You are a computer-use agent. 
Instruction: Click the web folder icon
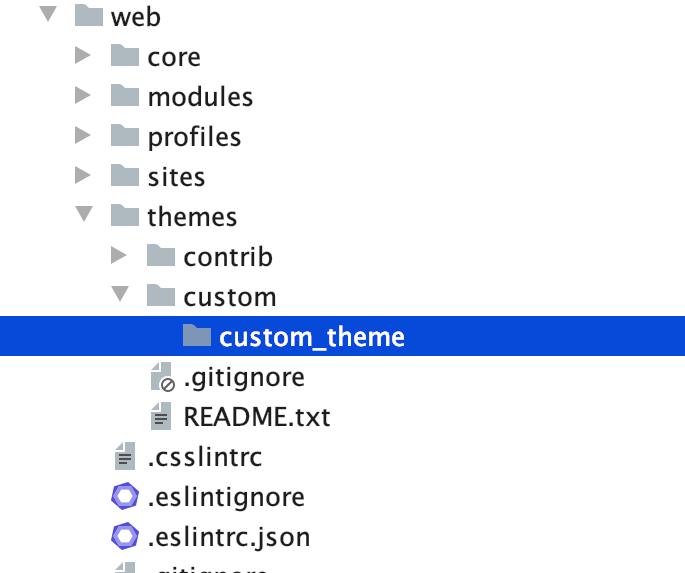click(x=89, y=17)
